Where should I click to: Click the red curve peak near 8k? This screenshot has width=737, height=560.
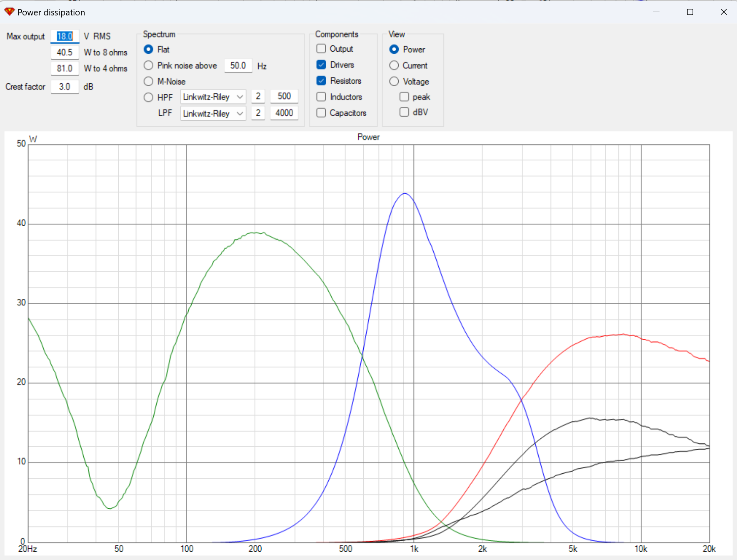pos(622,334)
